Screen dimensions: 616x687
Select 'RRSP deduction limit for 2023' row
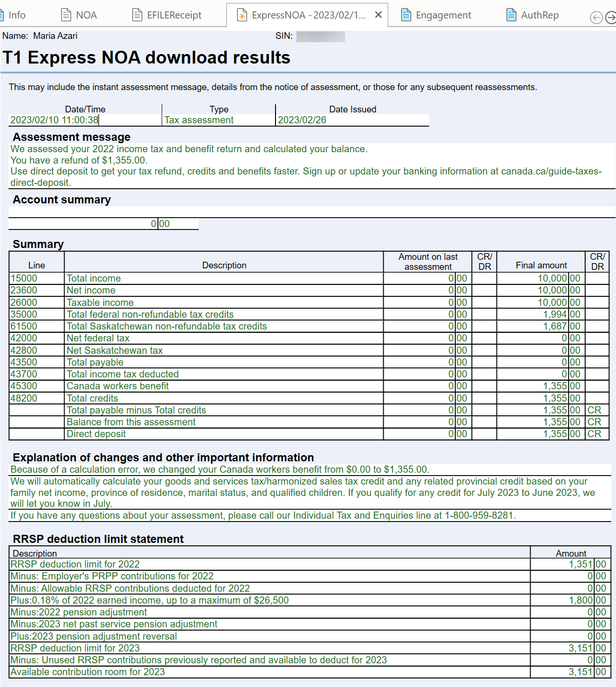click(x=309, y=648)
